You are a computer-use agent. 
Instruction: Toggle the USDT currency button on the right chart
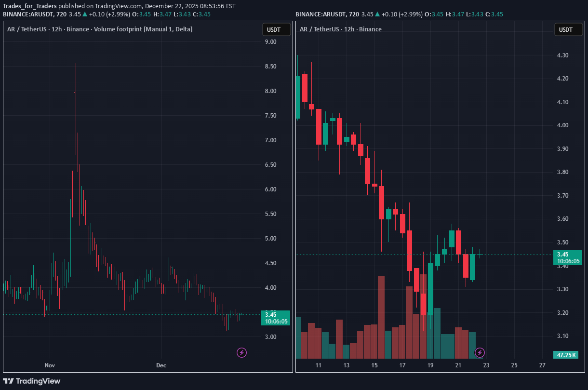coord(568,29)
